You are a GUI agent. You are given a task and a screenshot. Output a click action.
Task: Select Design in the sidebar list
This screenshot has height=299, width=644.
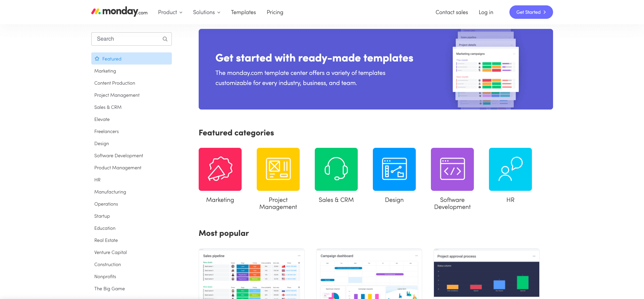(x=102, y=143)
